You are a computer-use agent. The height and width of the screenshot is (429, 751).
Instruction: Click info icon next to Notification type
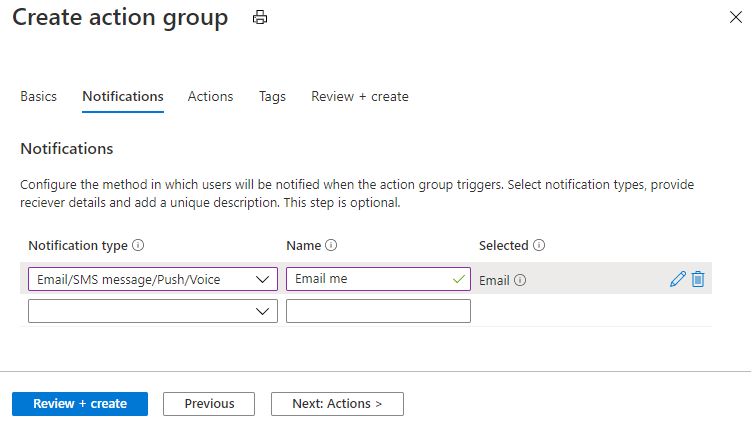pyautogui.click(x=138, y=245)
